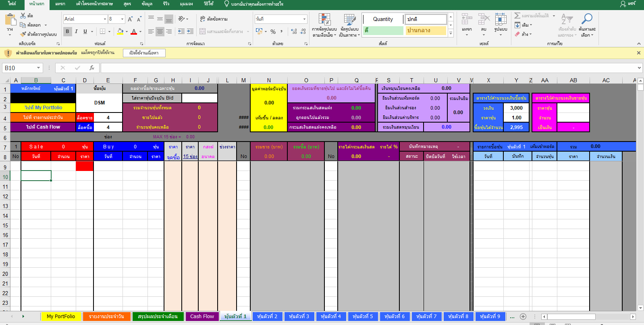Apply red font color A
Viewport: 644px width, 325px height.
[134, 31]
